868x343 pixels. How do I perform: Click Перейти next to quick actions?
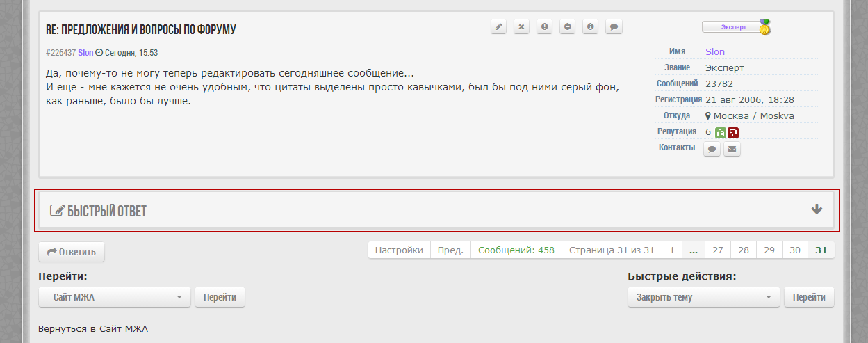tap(809, 297)
